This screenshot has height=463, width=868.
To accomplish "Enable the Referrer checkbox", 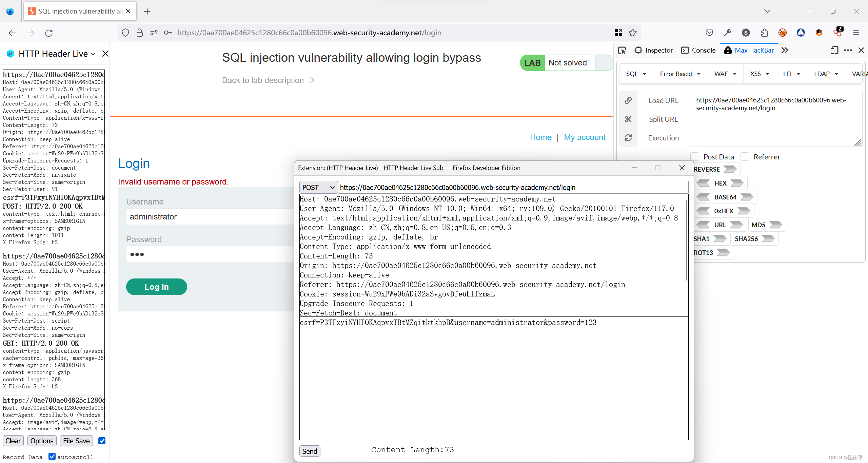I will point(745,157).
